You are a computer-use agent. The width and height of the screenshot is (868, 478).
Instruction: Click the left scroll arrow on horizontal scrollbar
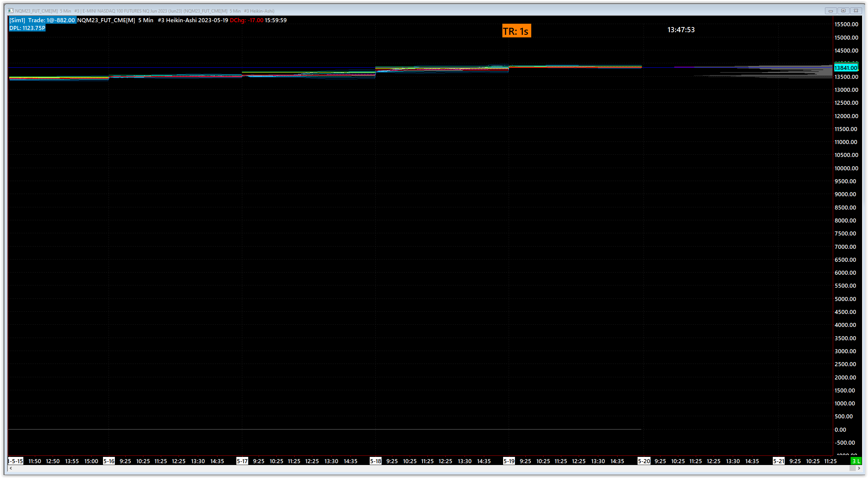(x=11, y=468)
